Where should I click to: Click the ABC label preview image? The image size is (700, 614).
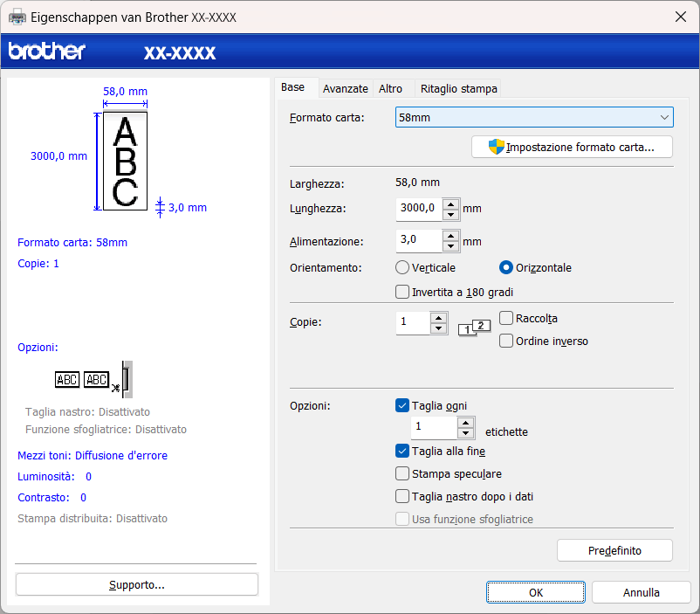coord(125,161)
